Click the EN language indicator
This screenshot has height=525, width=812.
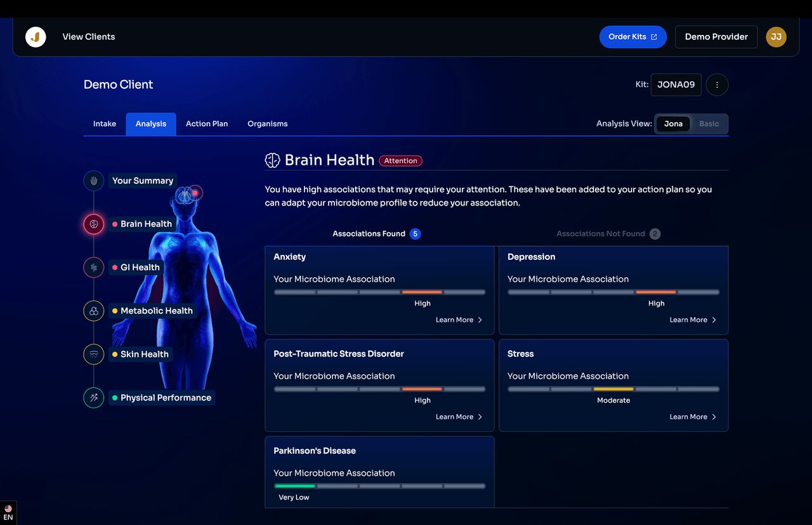click(x=8, y=513)
